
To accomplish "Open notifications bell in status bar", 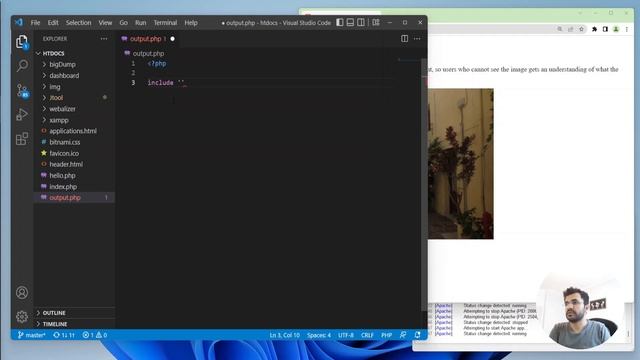I will coord(417,335).
